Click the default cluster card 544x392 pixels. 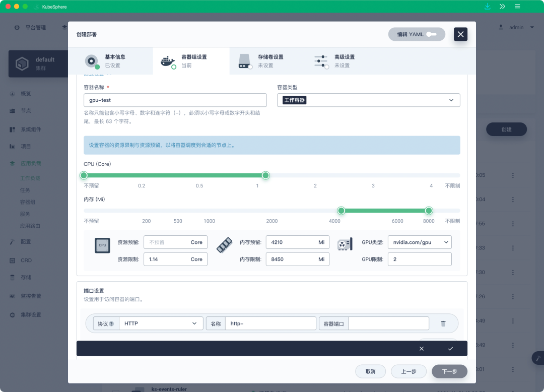38,63
